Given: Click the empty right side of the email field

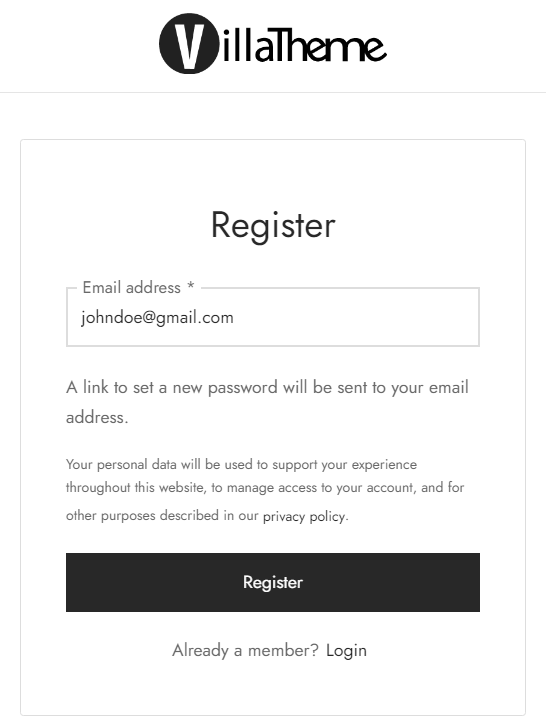Looking at the screenshot, I should click(x=368, y=318).
